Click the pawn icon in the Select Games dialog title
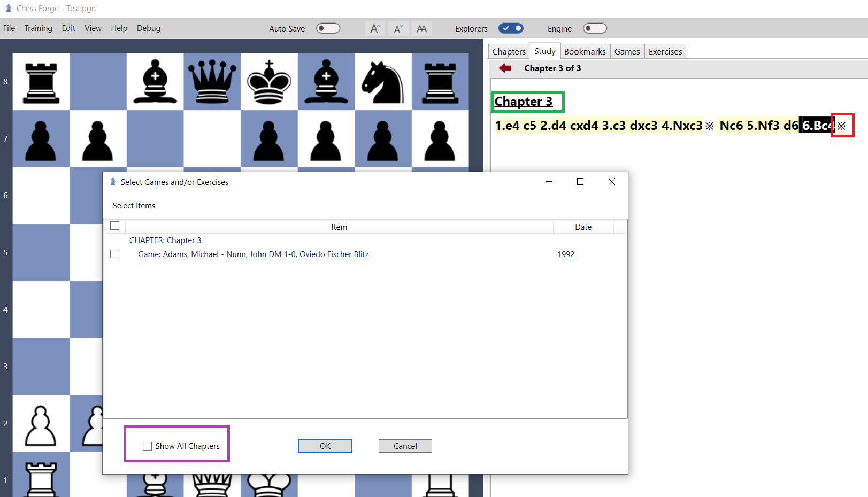Image resolution: width=868 pixels, height=497 pixels. coord(113,182)
